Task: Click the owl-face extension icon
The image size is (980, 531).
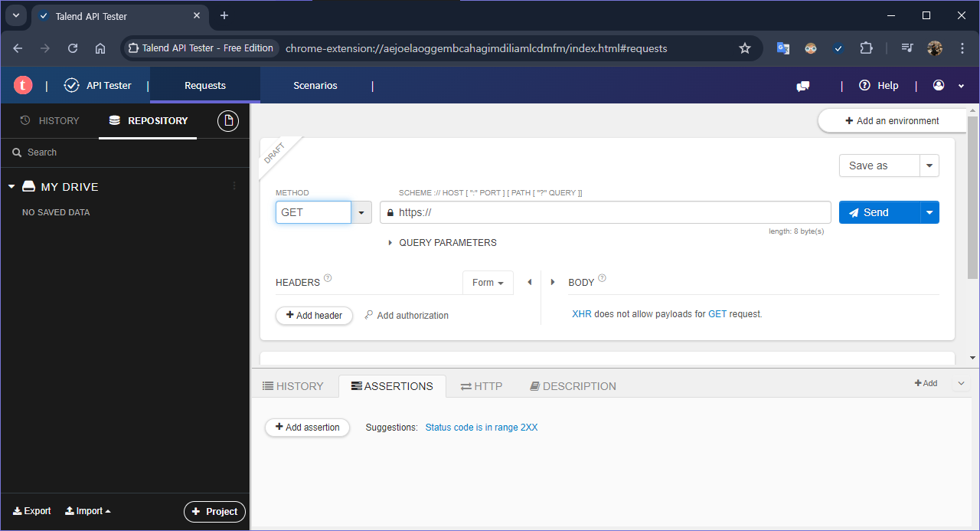Action: 811,48
